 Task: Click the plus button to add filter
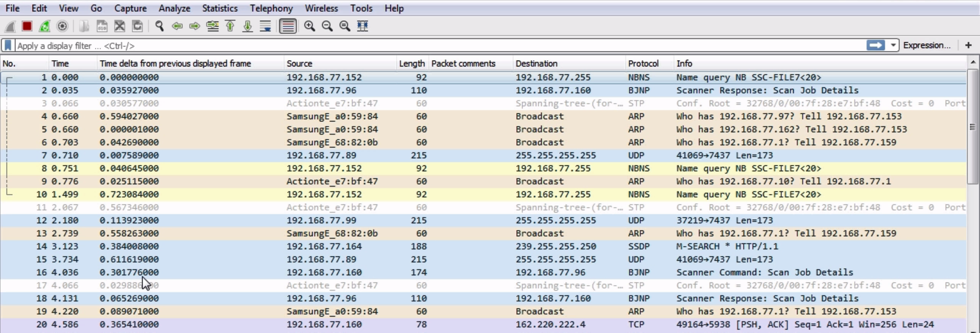[x=968, y=45]
